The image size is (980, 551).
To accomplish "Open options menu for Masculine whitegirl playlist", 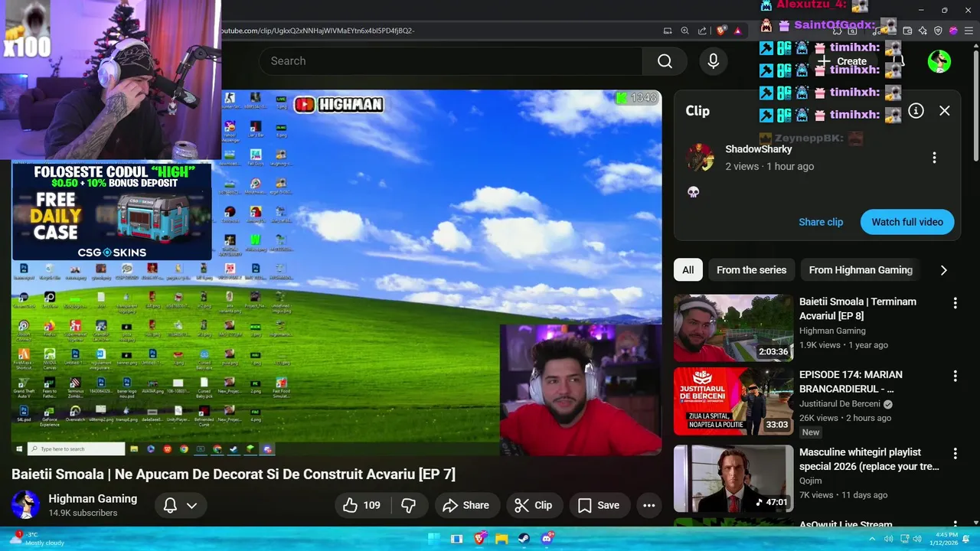I will pyautogui.click(x=955, y=454).
